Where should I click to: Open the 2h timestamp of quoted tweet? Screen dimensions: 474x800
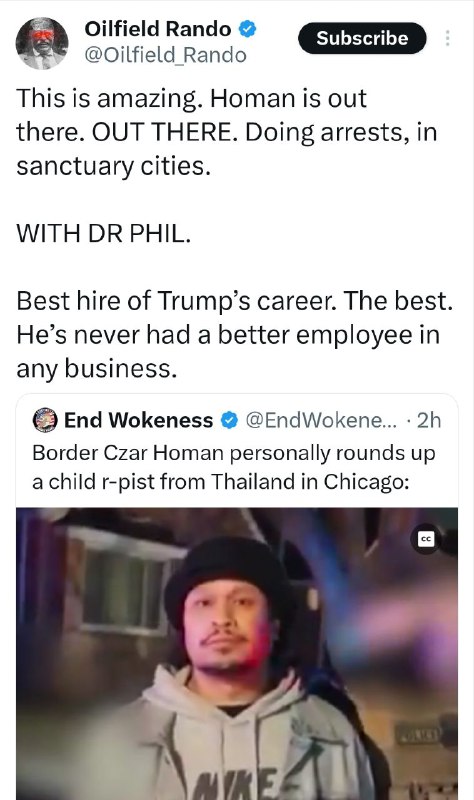coord(429,420)
